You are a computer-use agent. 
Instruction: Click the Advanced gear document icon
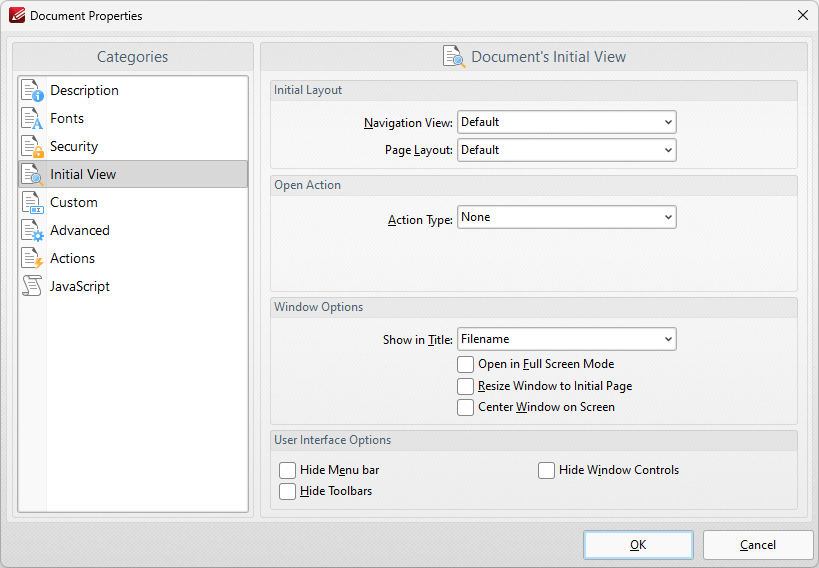[x=32, y=230]
